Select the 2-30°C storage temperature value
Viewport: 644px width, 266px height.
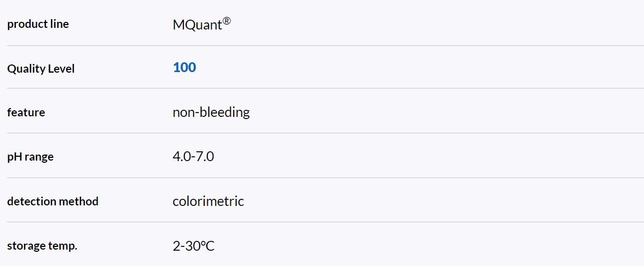(x=193, y=246)
